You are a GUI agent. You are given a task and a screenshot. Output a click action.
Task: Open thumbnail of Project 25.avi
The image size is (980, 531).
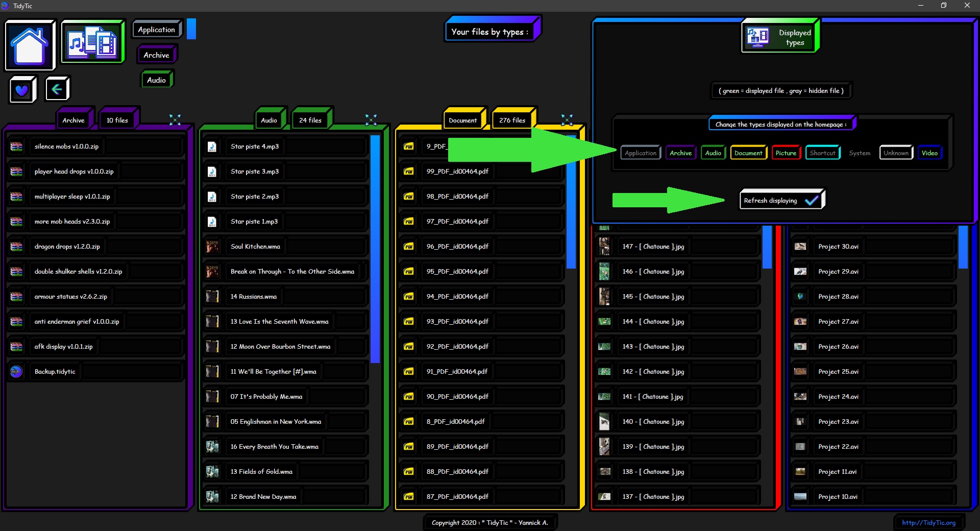point(800,372)
